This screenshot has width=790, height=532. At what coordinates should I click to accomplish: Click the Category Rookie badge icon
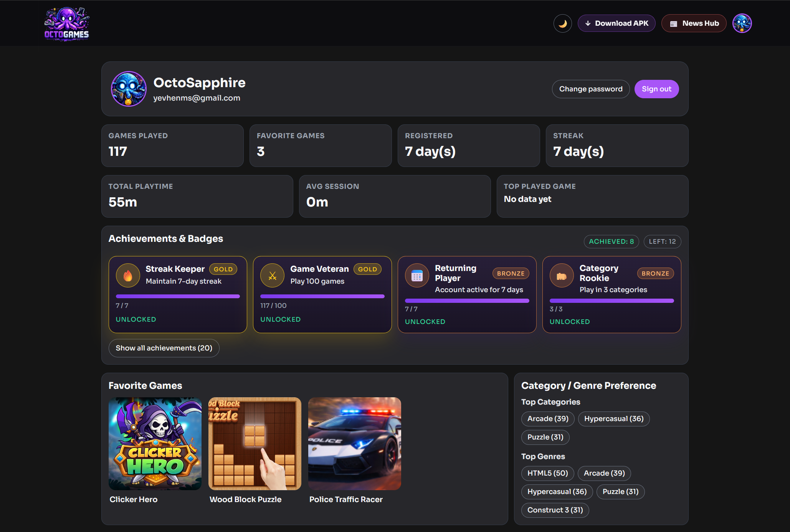(x=561, y=275)
